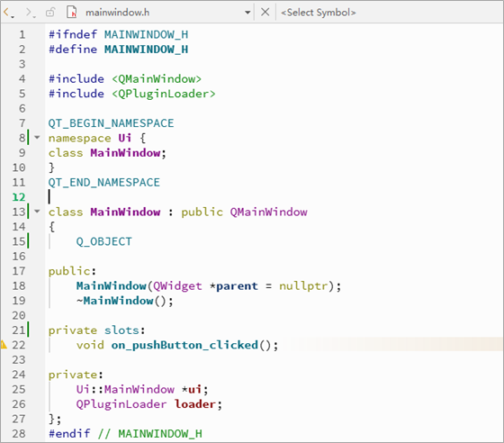The width and height of the screenshot is (504, 443).
Task: Click line number 12 in the margin
Action: [x=19, y=197]
